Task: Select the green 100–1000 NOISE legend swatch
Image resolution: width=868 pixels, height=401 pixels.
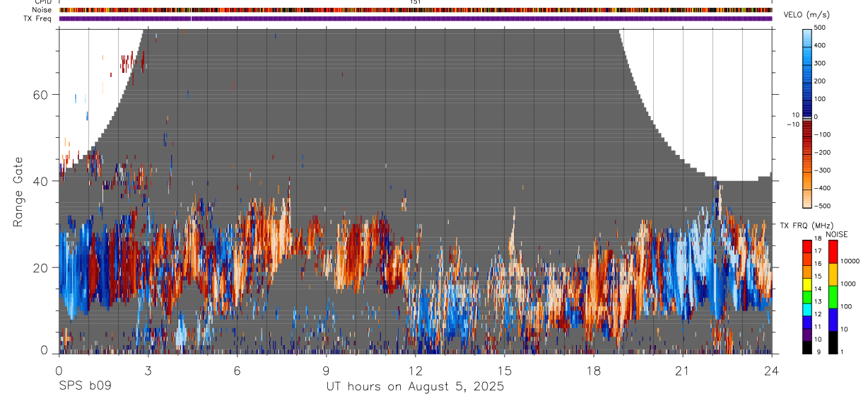Action: click(832, 296)
